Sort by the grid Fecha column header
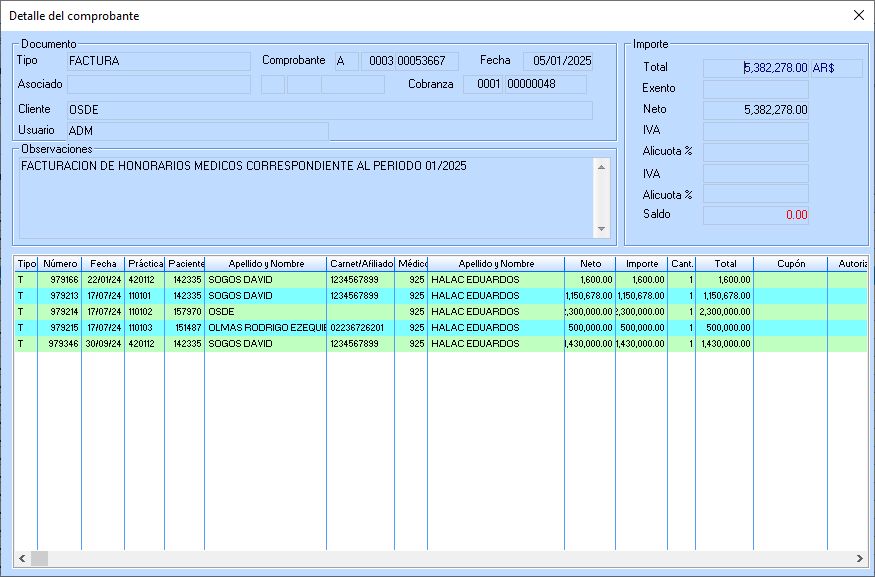This screenshot has width=875, height=577. 103,263
